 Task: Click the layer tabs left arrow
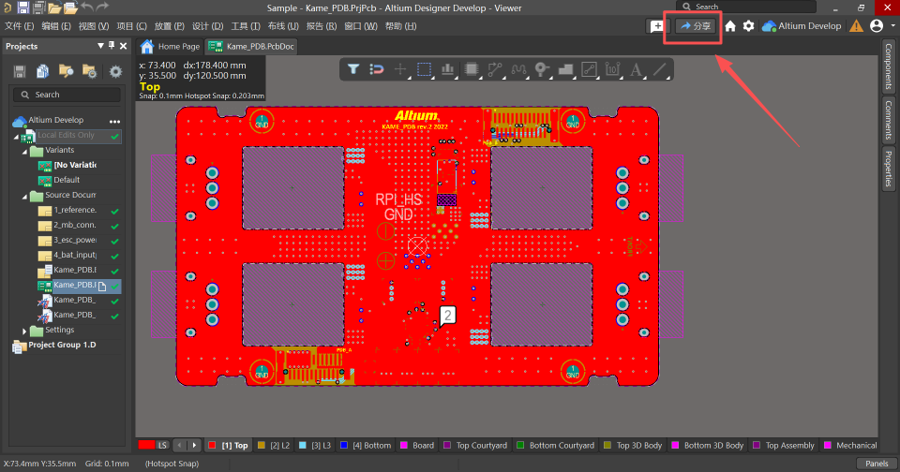tap(180, 445)
